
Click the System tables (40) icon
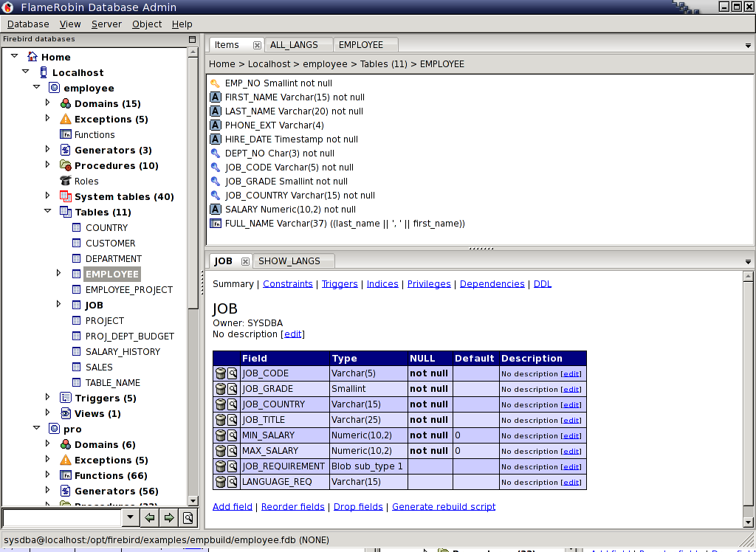coord(66,196)
